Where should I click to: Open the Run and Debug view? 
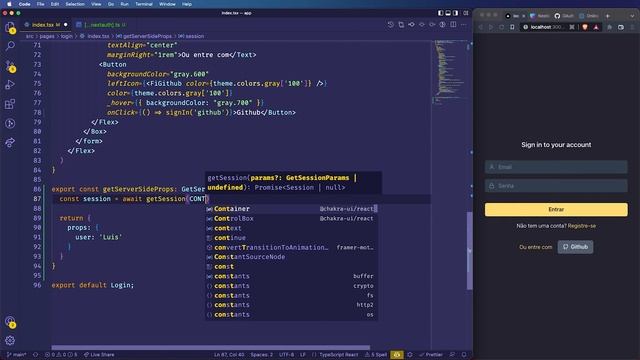10,85
